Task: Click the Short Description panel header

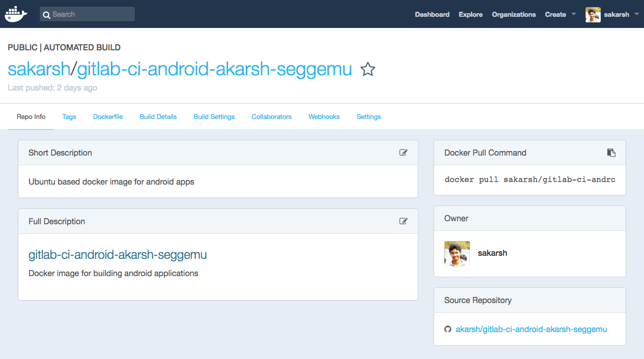Action: (x=218, y=153)
